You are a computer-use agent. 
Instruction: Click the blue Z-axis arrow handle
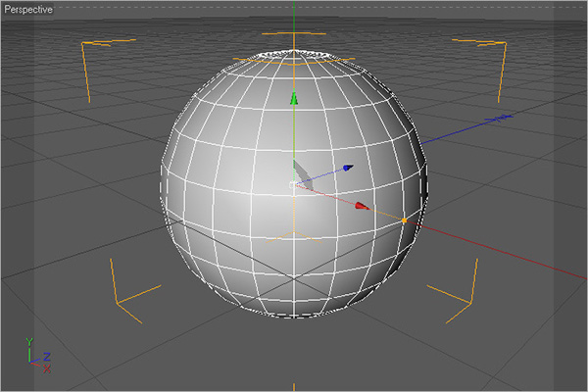click(x=348, y=168)
